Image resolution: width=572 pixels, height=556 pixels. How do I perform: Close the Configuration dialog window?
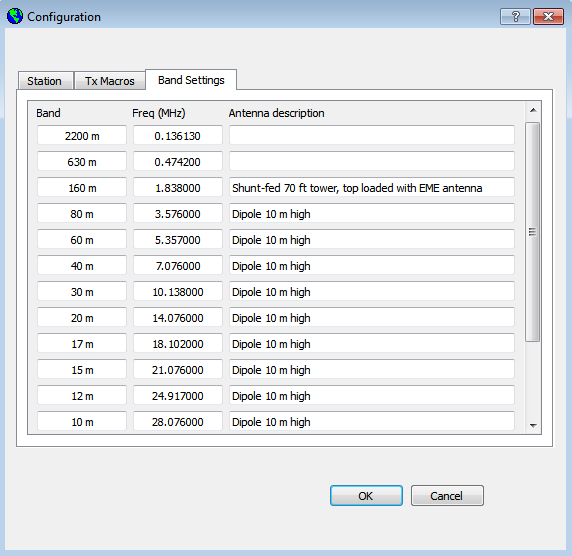coord(548,17)
